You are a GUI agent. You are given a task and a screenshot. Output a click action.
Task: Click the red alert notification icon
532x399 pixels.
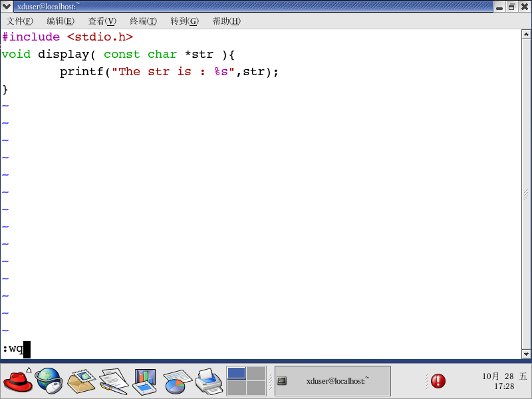pos(438,381)
